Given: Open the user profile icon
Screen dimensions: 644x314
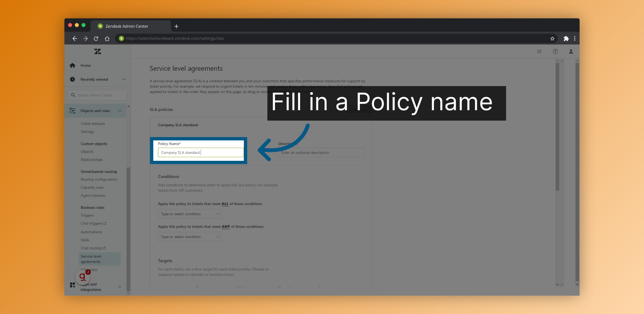Looking at the screenshot, I should coord(571,51).
